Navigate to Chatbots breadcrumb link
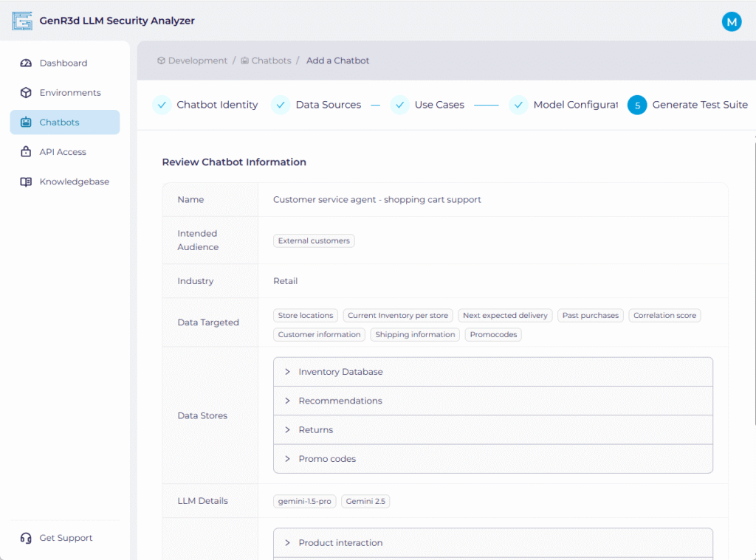This screenshot has width=756, height=560. pos(271,61)
